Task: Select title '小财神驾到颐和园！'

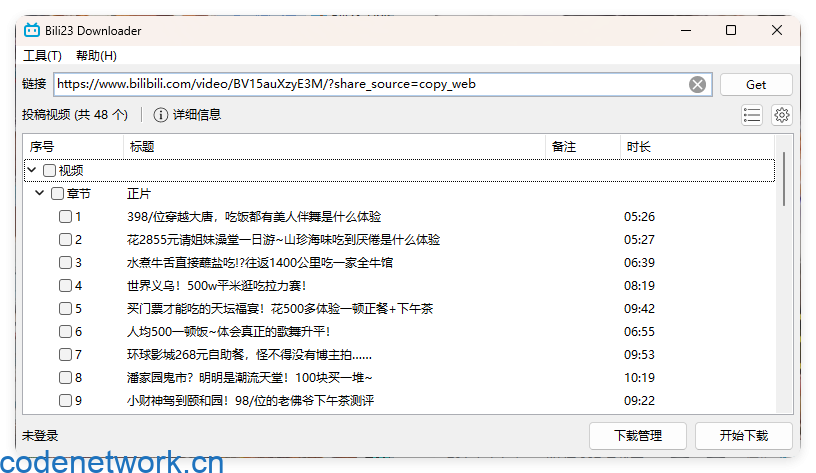Action: point(178,400)
